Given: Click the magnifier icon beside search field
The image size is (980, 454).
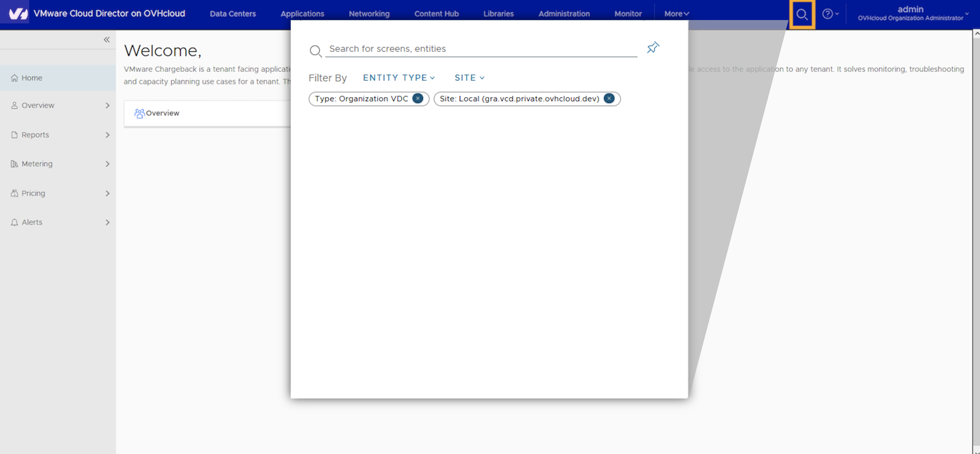Looking at the screenshot, I should (315, 51).
